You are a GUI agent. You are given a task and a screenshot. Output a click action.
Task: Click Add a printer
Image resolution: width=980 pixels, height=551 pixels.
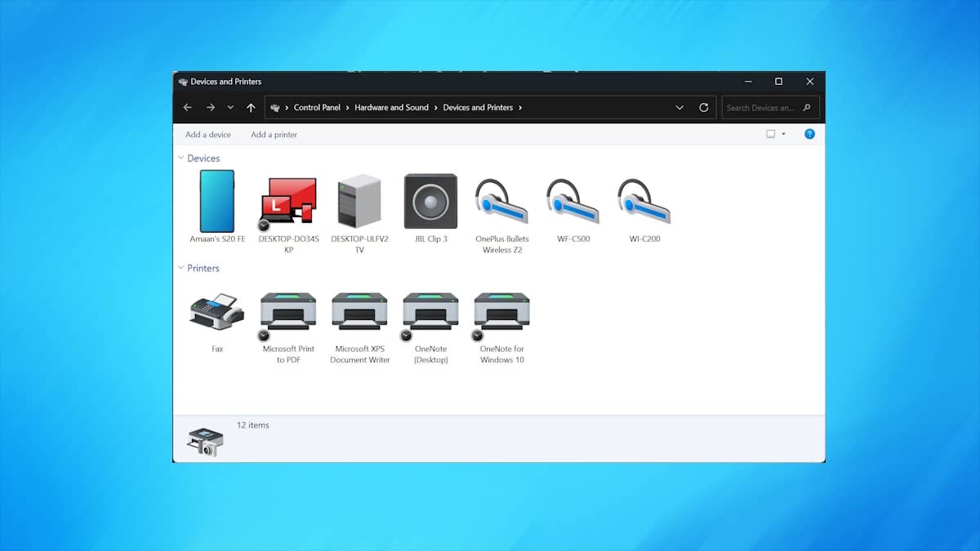(274, 135)
